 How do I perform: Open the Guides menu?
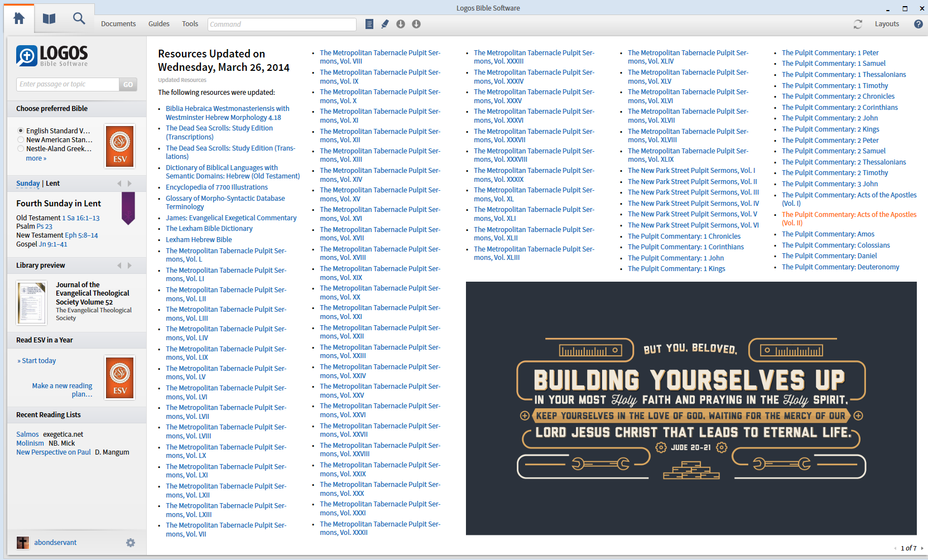(159, 24)
